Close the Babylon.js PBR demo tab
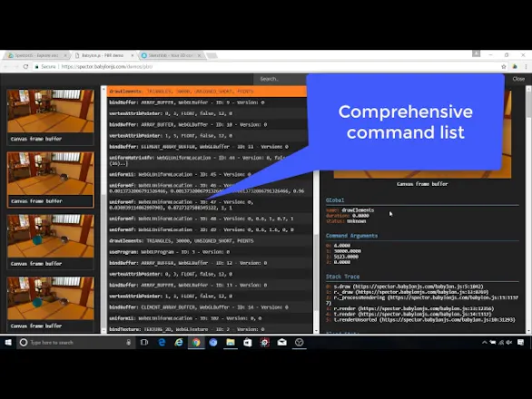Screen dimensions: 532x399 [132, 55]
